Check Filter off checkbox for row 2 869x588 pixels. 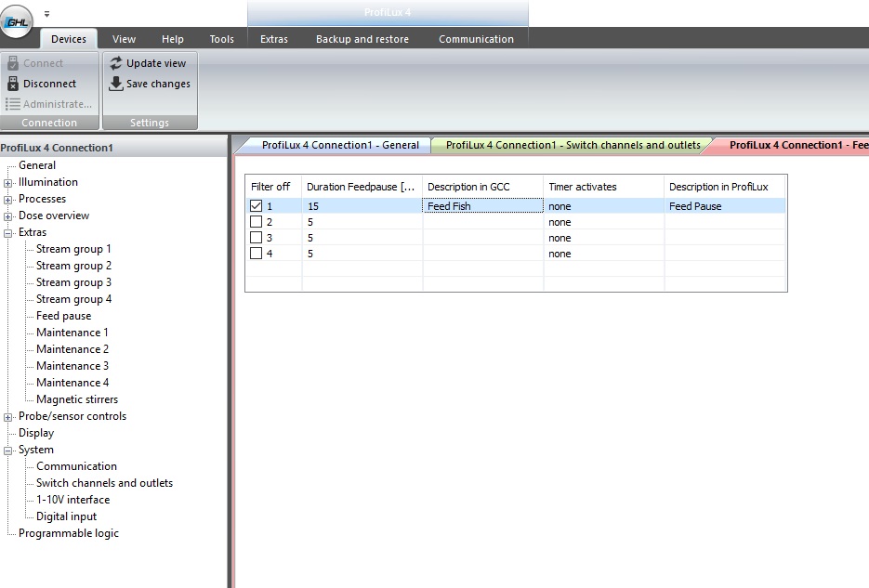pyautogui.click(x=256, y=222)
